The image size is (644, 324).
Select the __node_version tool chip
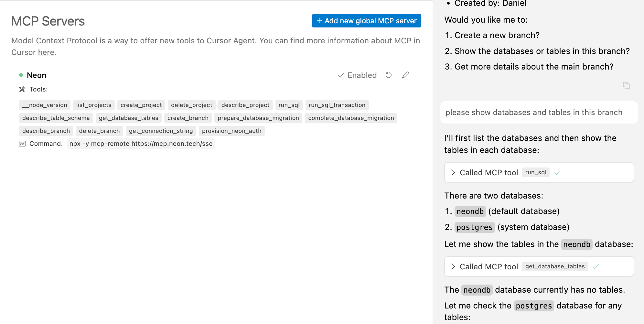pos(45,105)
